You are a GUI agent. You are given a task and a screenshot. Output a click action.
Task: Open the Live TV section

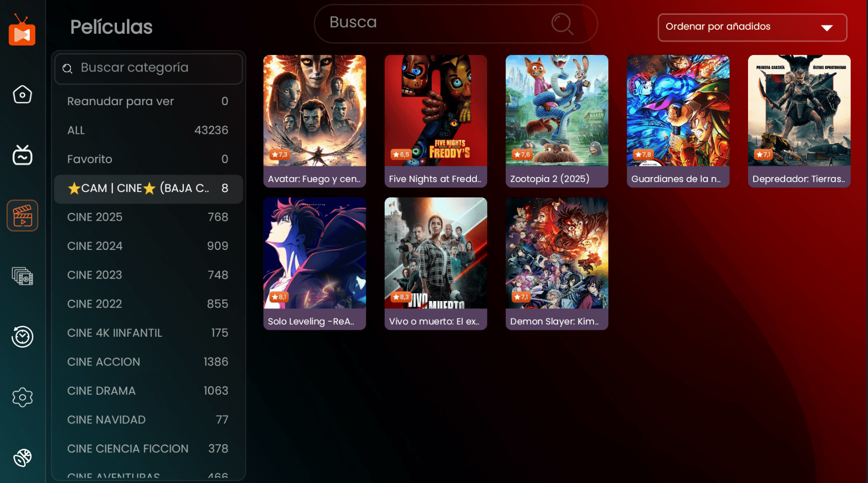tap(22, 155)
